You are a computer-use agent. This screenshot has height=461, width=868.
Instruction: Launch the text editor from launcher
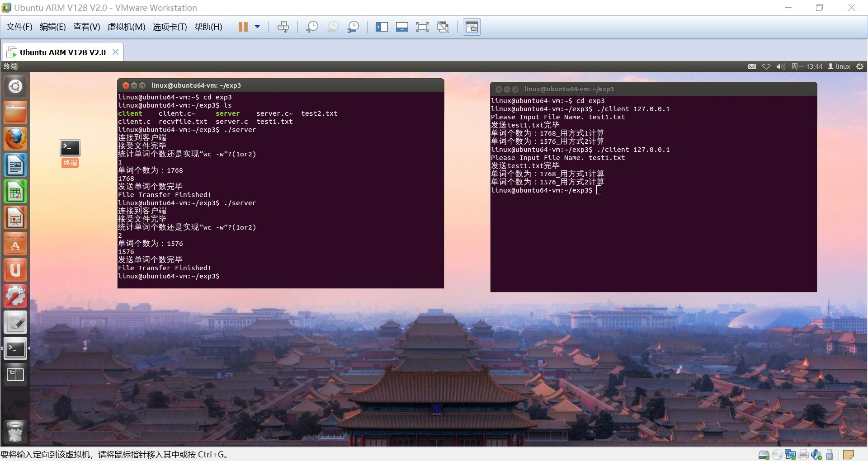[x=15, y=323]
